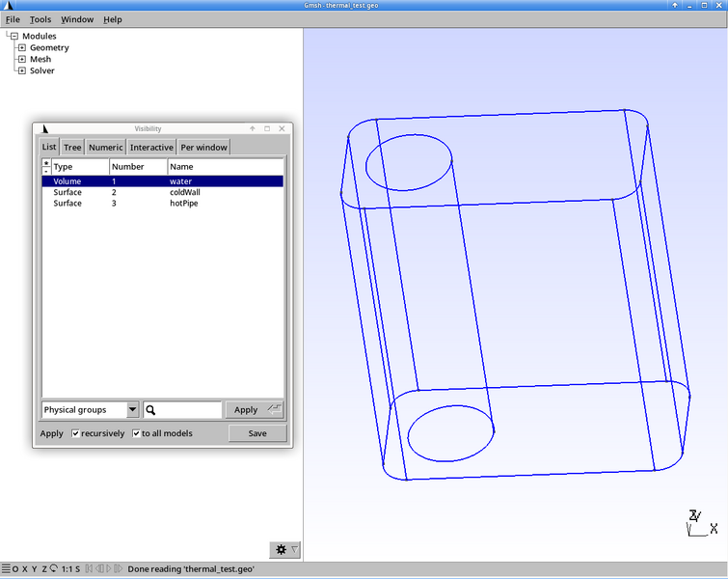Switch to the Per window tab
Viewport: 728px width, 579px height.
pyautogui.click(x=203, y=148)
